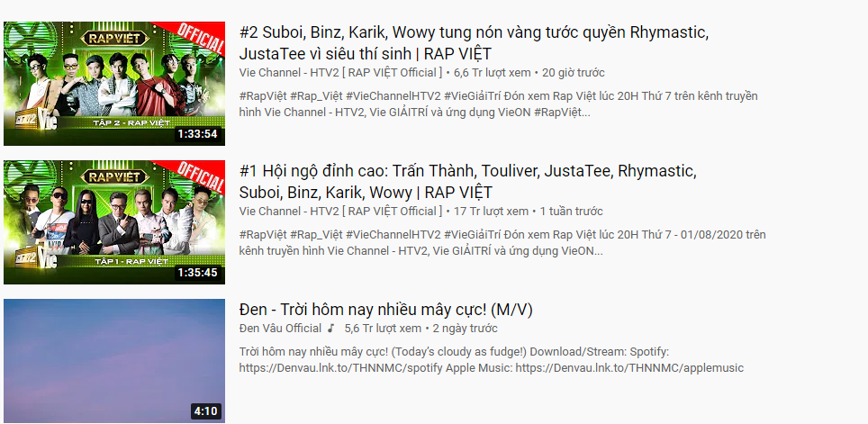Viewport: 868px width, 424px height.
Task: Visit Vie Channel - HTV2 from the #1 video
Action: pos(341,212)
